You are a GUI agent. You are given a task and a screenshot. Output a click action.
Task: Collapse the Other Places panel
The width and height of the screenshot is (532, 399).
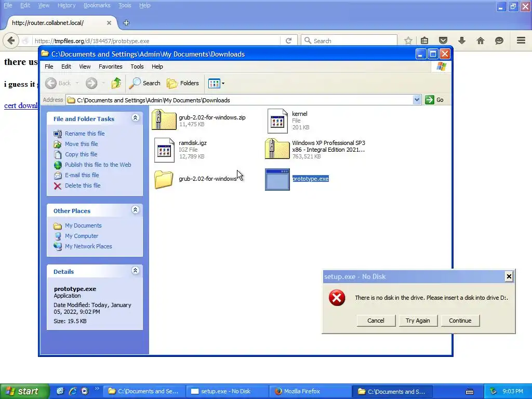point(136,210)
